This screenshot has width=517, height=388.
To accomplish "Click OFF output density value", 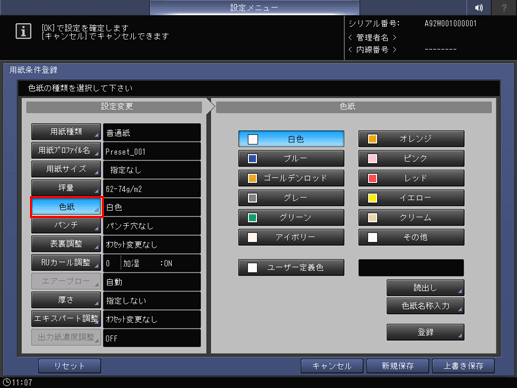I will pyautogui.click(x=152, y=338).
